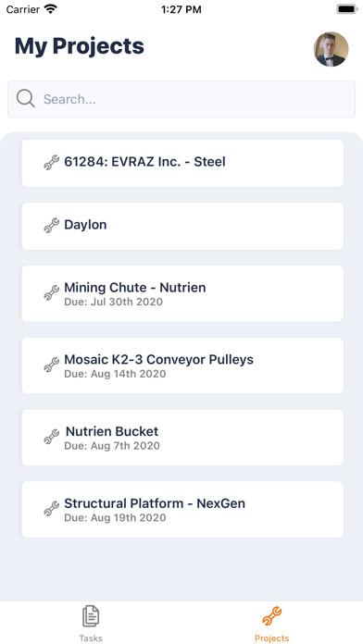The width and height of the screenshot is (363, 644).
Task: Tap the Tasks document icon
Action: click(91, 616)
